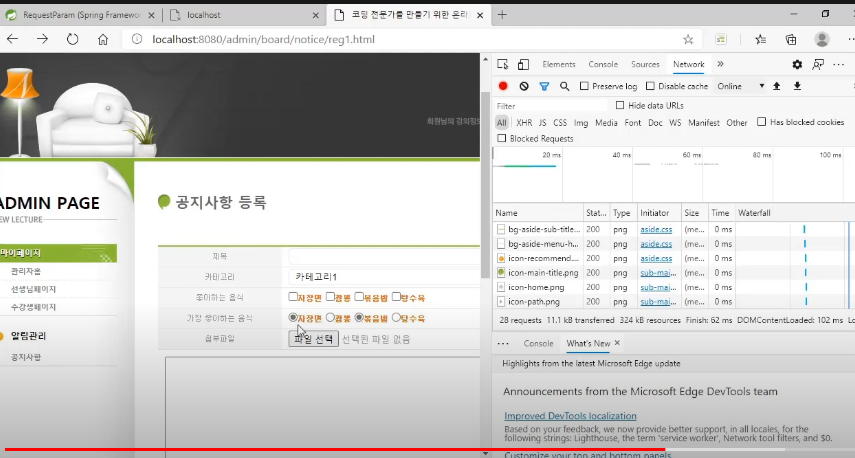
Task: Open the Sources tab
Action: coord(645,64)
